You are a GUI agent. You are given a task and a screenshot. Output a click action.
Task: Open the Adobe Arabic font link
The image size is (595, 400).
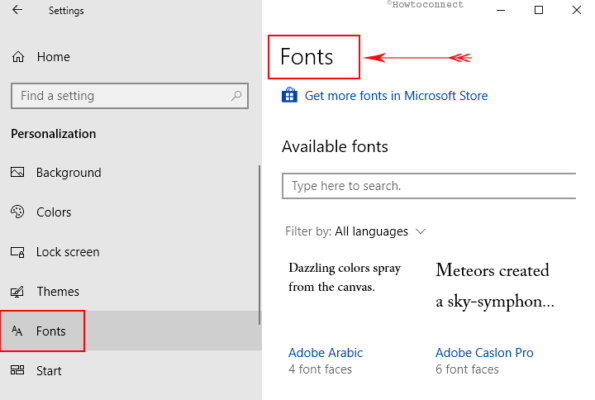tap(326, 353)
